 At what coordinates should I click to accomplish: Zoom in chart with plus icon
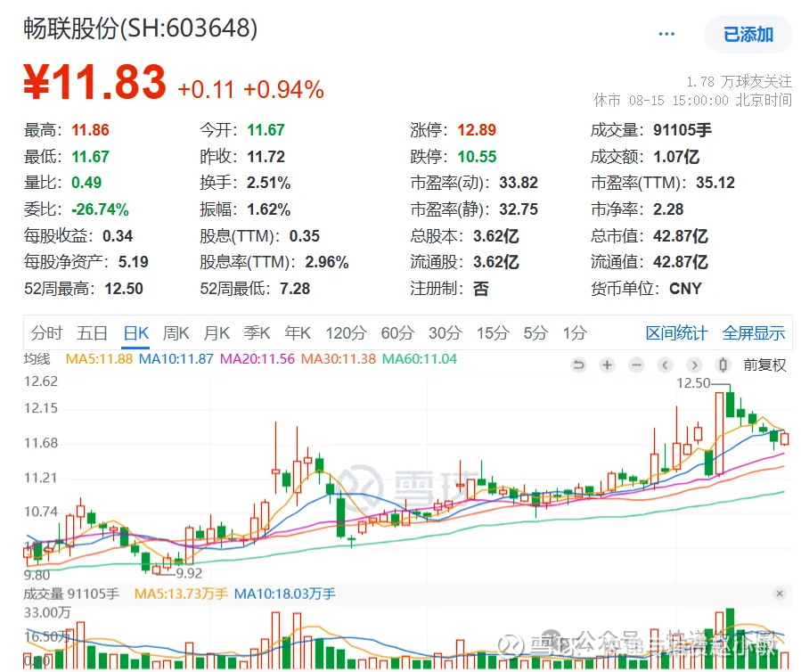coord(608,365)
